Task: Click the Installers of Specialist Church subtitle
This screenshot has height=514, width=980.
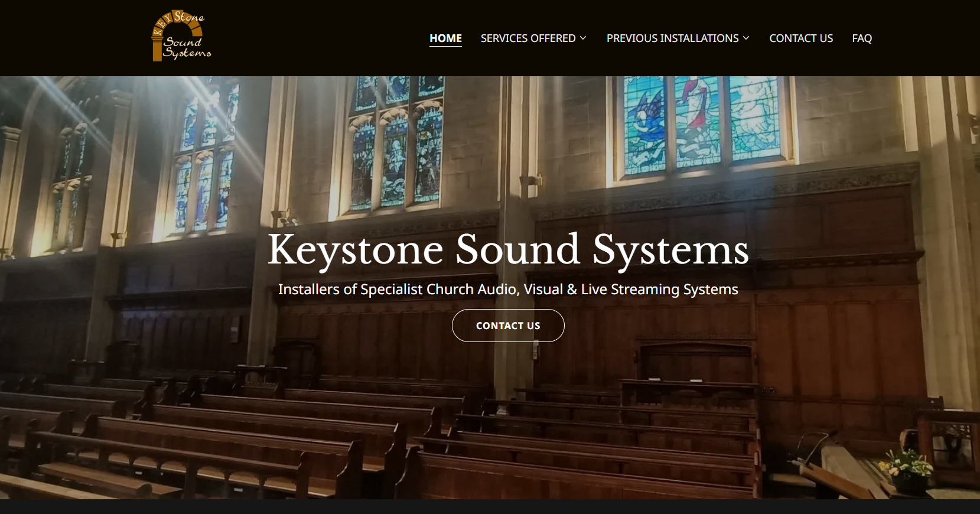Action: point(508,289)
